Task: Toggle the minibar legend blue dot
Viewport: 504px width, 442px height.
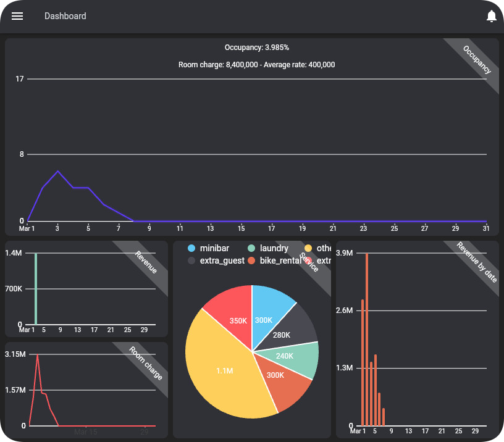Action: coord(191,248)
